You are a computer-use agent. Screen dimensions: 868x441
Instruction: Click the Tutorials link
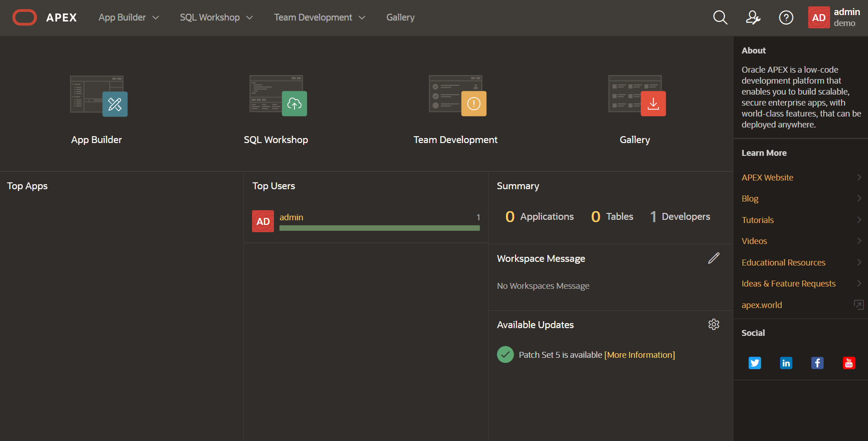point(758,220)
